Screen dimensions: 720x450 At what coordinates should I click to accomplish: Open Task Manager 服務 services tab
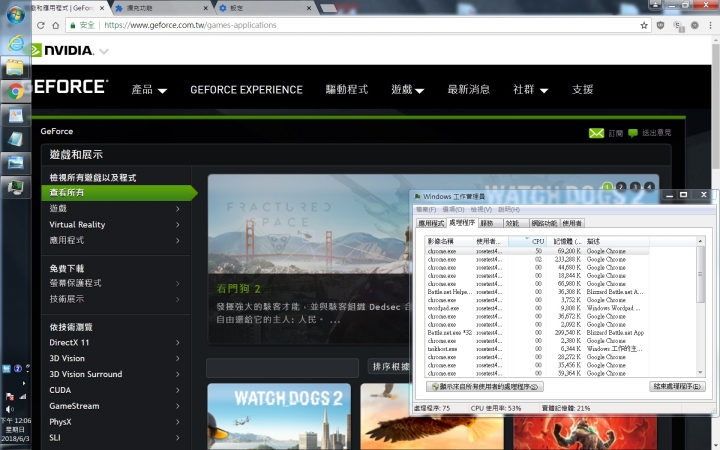tap(488, 223)
